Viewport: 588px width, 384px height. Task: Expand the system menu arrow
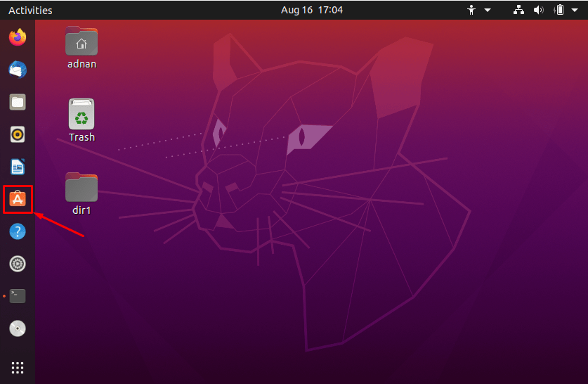(x=575, y=10)
